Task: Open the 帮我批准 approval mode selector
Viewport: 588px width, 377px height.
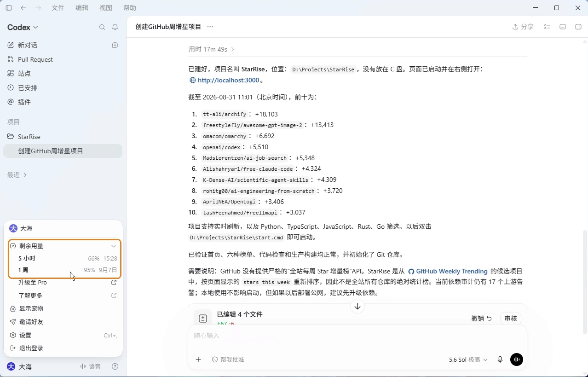Action: pyautogui.click(x=228, y=360)
